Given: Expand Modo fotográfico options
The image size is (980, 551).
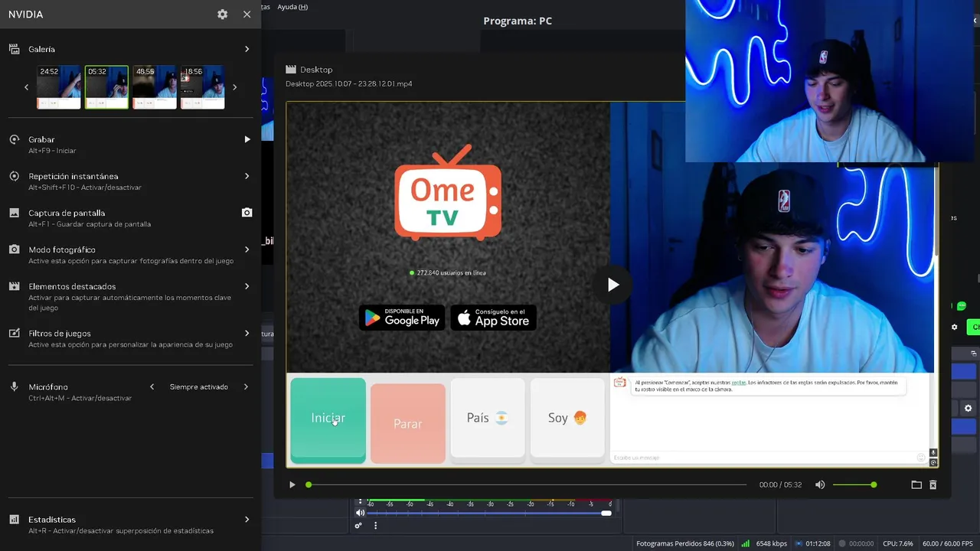Looking at the screenshot, I should (x=247, y=249).
